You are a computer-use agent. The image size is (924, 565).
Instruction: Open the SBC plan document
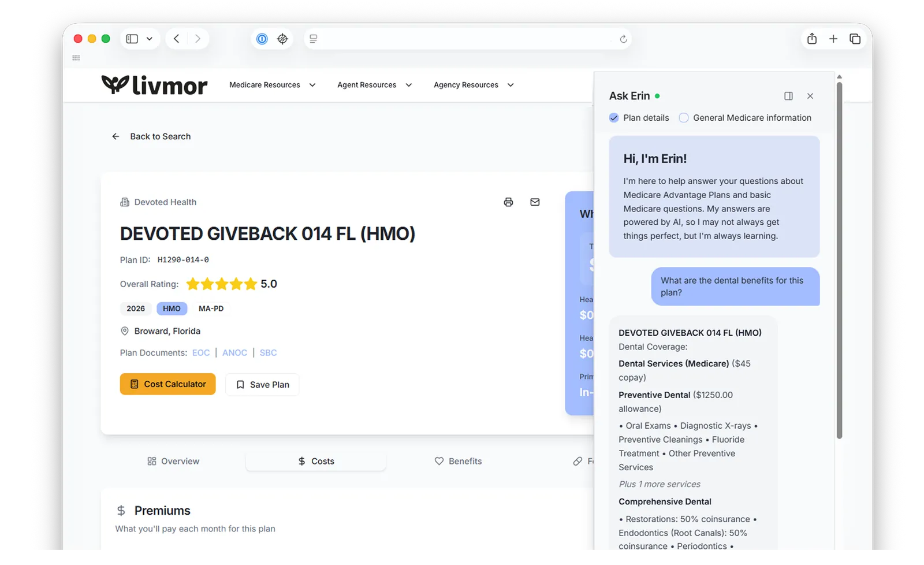point(268,352)
